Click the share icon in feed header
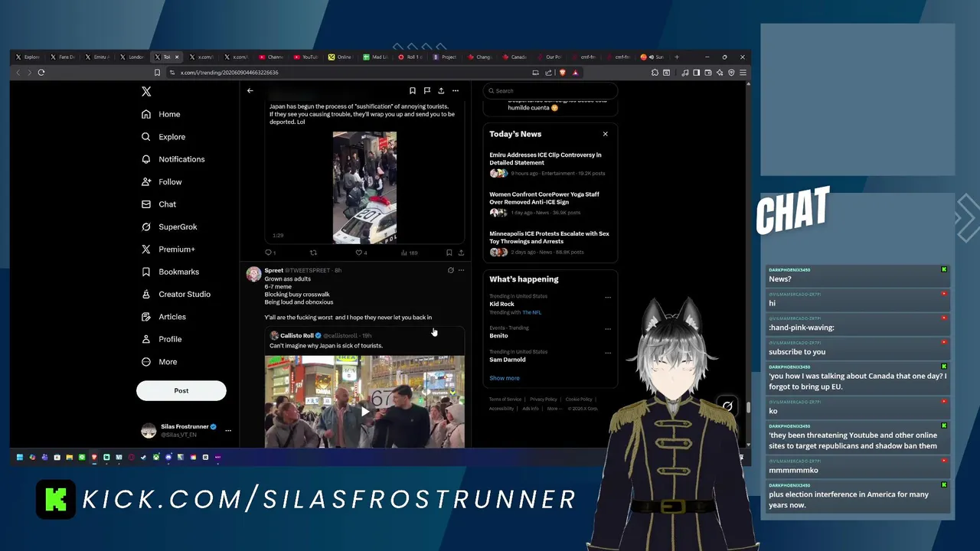This screenshot has width=980, height=551. point(441,91)
